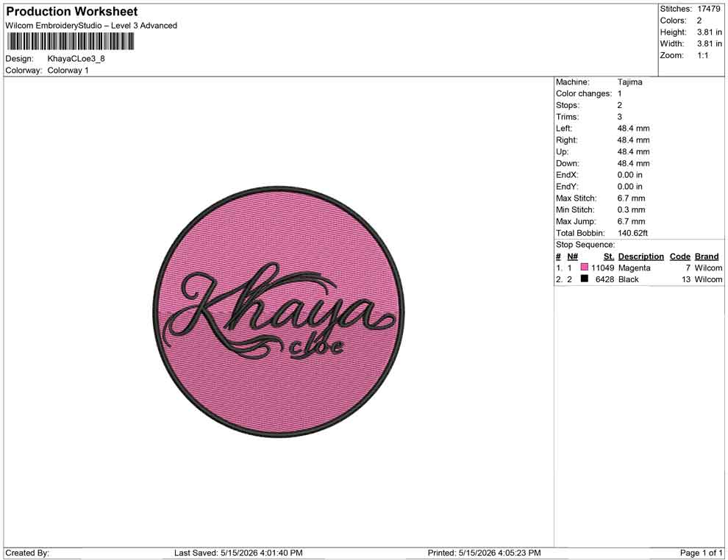Click the Magenta color swatch in stop sequence

pos(585,268)
